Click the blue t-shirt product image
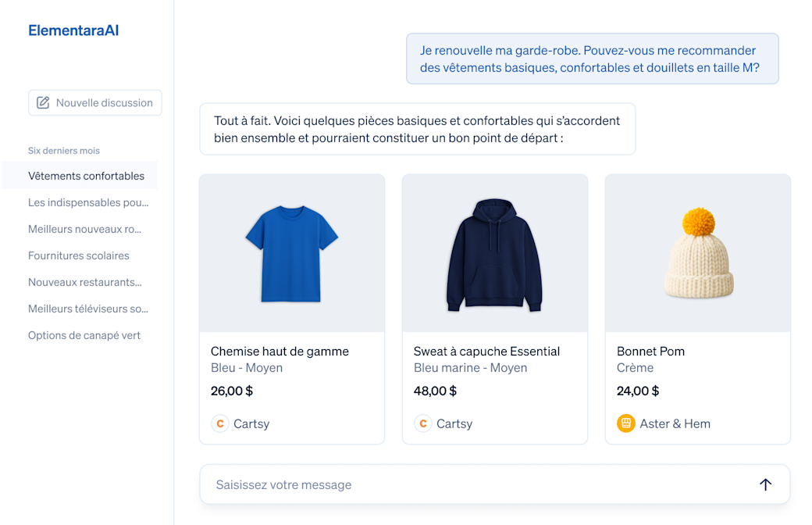This screenshot has height=525, width=812. pyautogui.click(x=292, y=253)
